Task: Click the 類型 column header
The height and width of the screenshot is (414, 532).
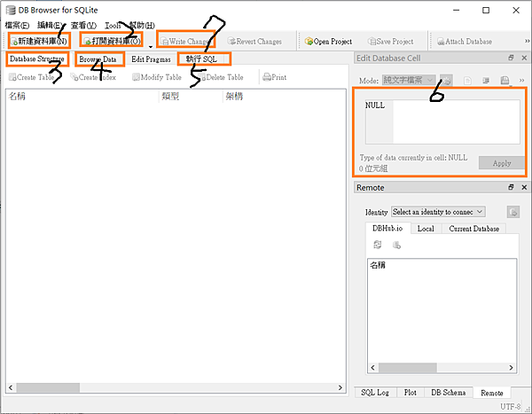Action: 191,97
